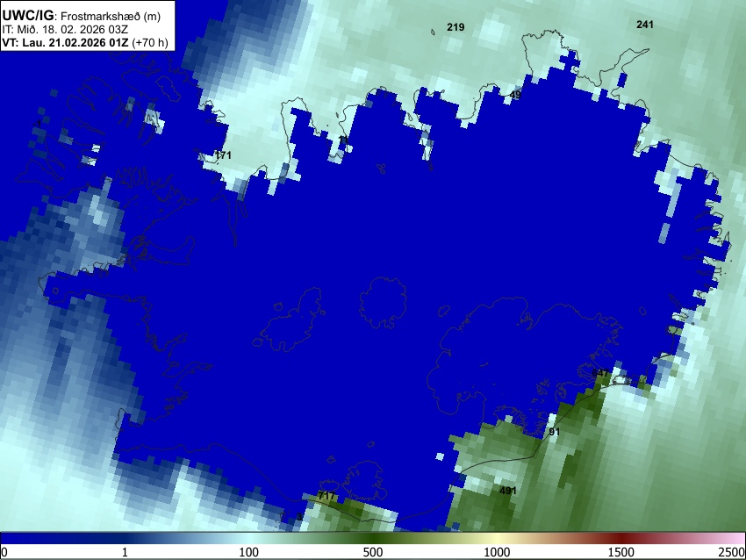This screenshot has height=560, width=746.
Task: Click the map value label '91'
Action: coord(555,432)
